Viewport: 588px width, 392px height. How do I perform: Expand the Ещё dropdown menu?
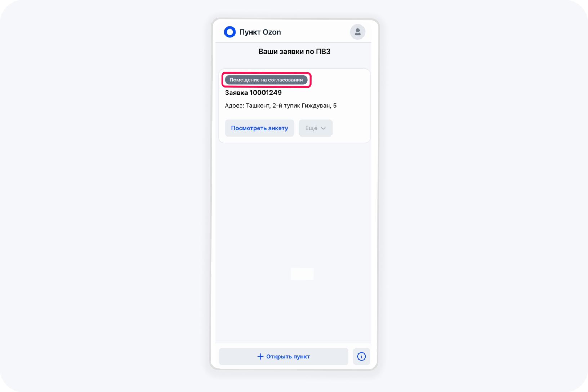[316, 128]
